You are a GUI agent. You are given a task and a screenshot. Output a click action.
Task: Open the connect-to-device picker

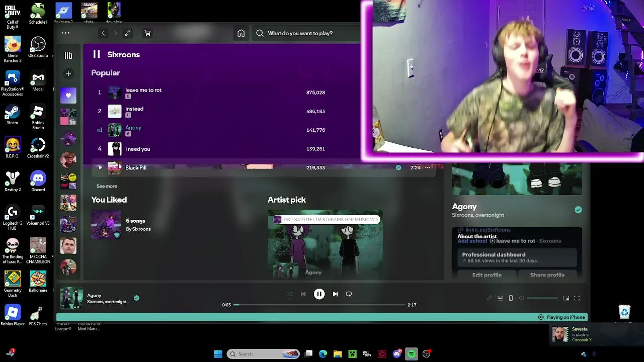(x=511, y=298)
